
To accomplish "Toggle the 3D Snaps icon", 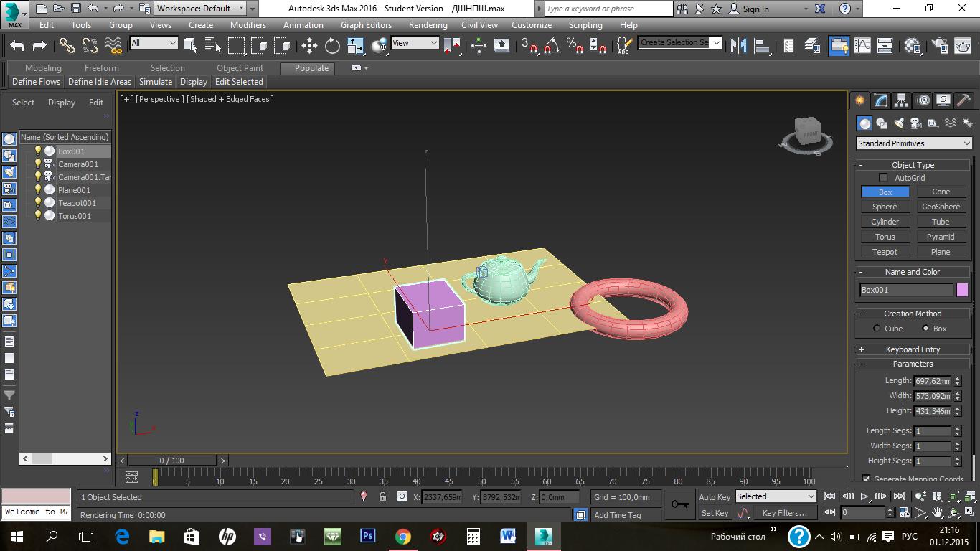I will (x=529, y=45).
